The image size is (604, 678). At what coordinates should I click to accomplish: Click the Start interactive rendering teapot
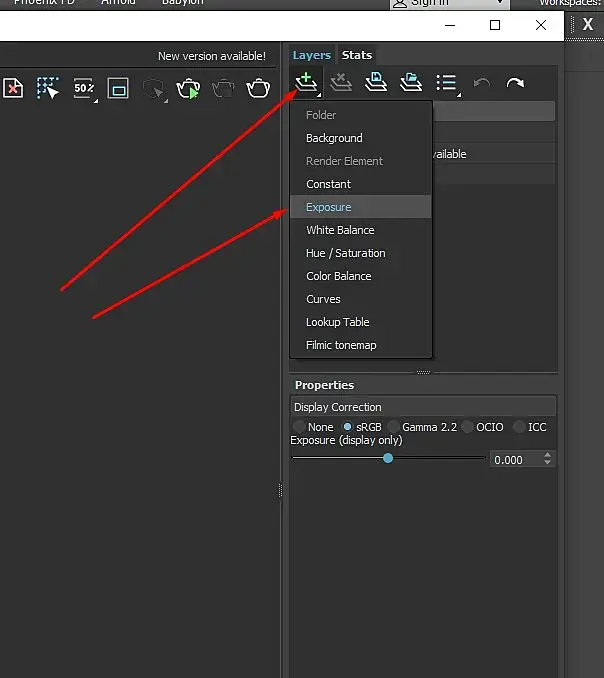click(189, 89)
